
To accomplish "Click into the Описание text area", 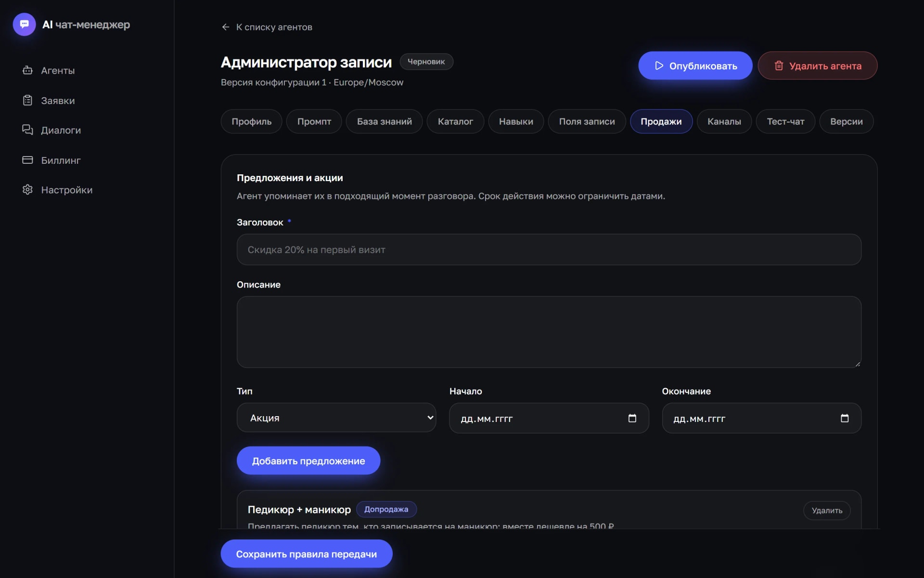I will coord(549,332).
